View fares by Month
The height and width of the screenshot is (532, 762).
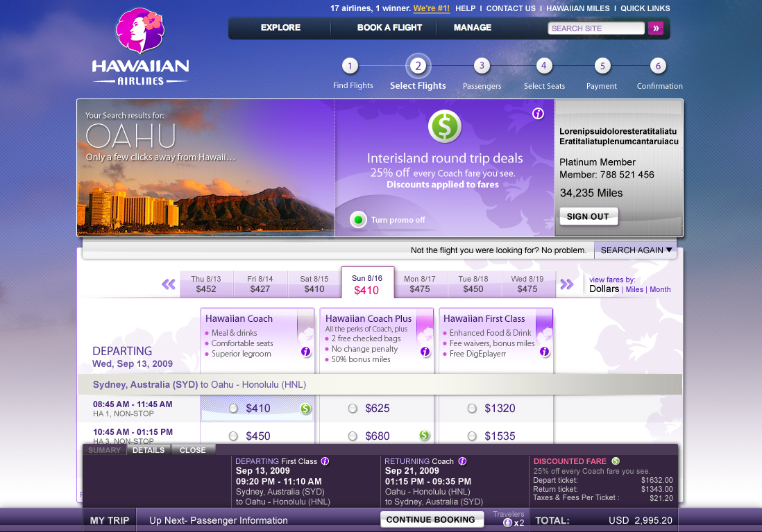click(660, 289)
